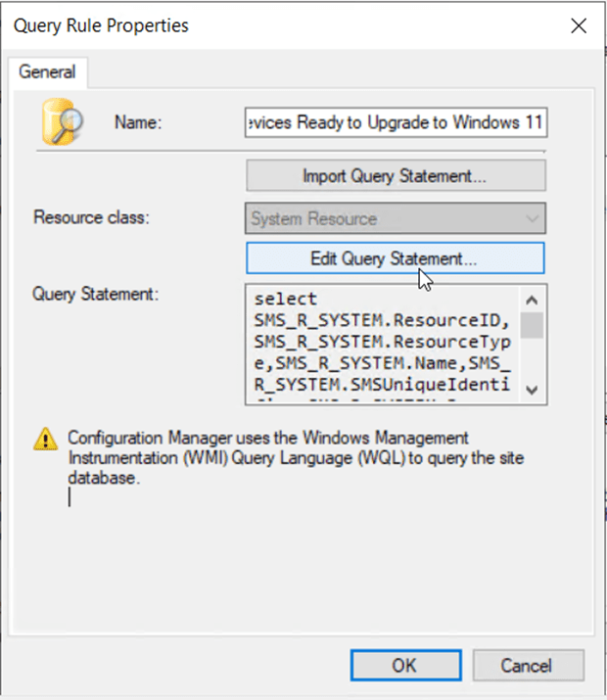Screen dimensions: 607x700
Task: Click the query rule magnifier database icon
Action: pos(61,120)
